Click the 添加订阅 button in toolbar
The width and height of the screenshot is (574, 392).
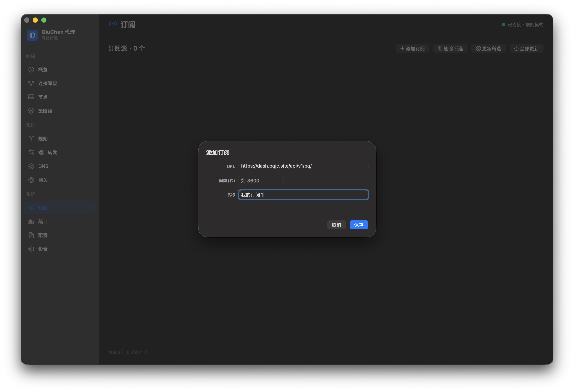pos(412,49)
